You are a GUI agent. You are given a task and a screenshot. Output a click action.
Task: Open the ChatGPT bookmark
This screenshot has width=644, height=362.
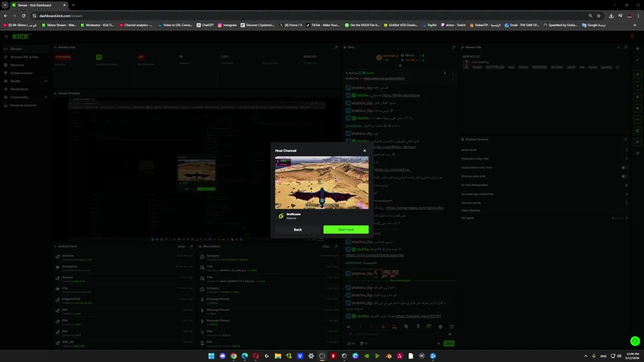point(205,25)
